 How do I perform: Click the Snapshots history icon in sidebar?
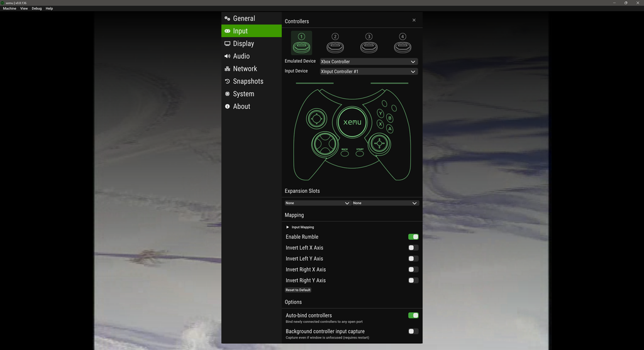pos(227,81)
